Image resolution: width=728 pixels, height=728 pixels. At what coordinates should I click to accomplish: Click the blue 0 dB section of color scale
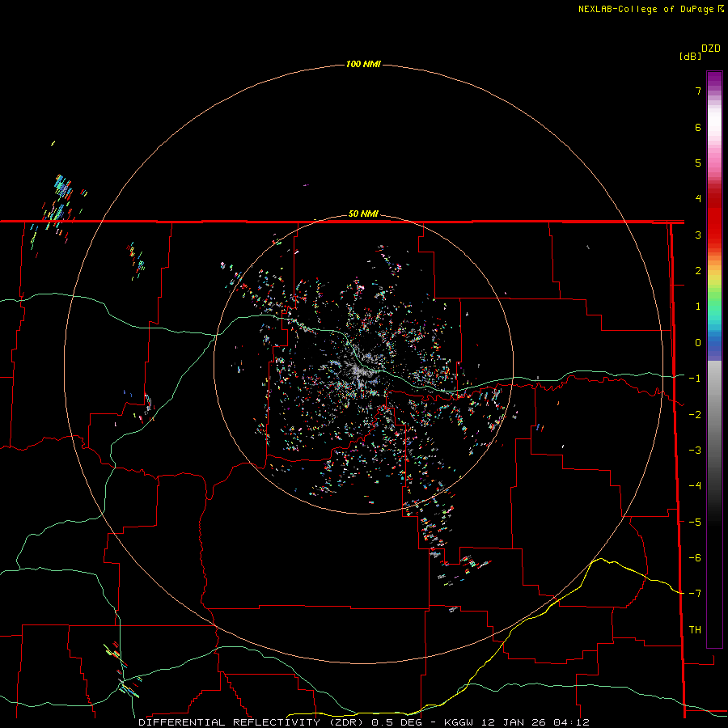714,343
